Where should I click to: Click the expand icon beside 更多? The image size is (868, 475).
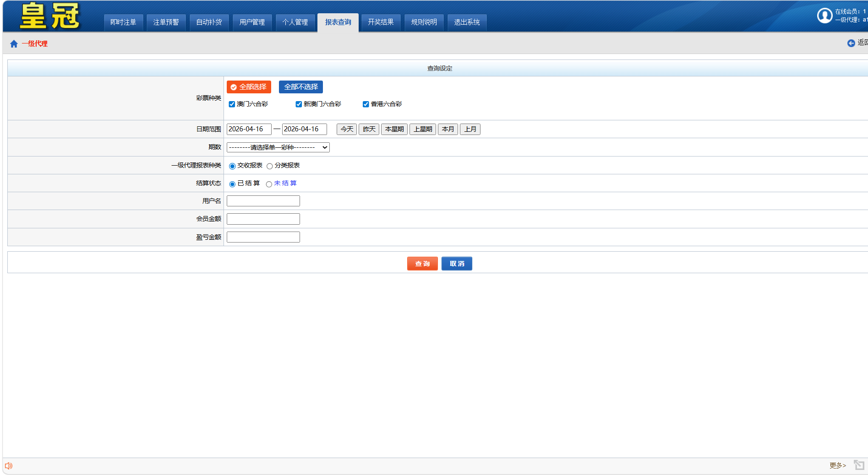pos(859,465)
